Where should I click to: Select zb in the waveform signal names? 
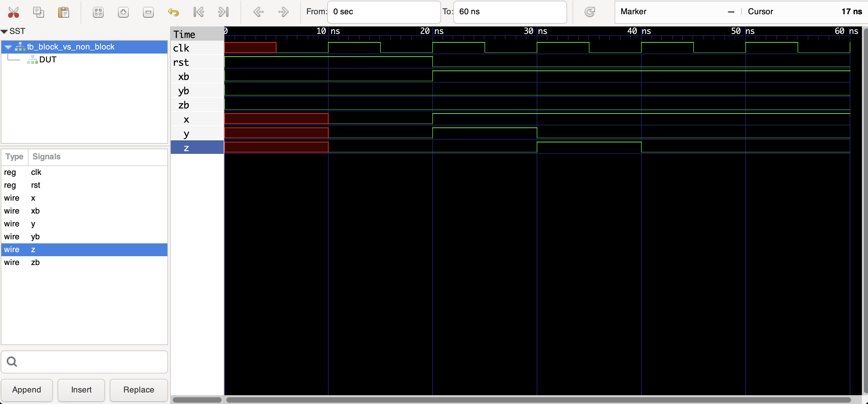197,105
